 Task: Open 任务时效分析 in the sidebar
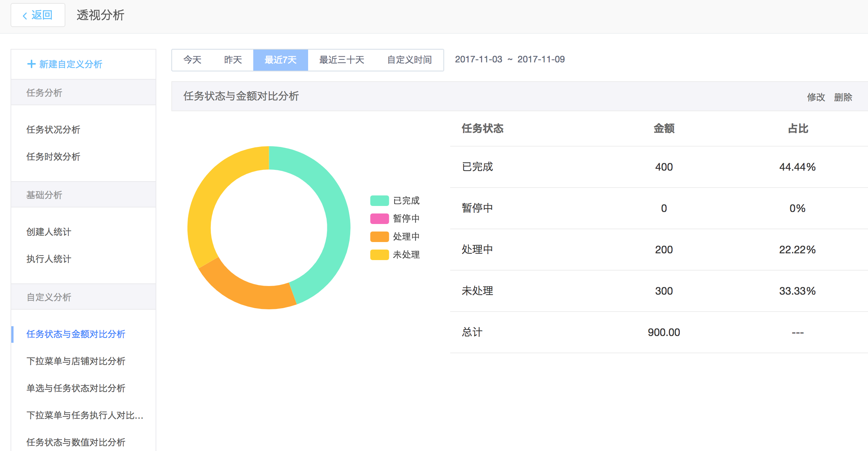(x=53, y=157)
